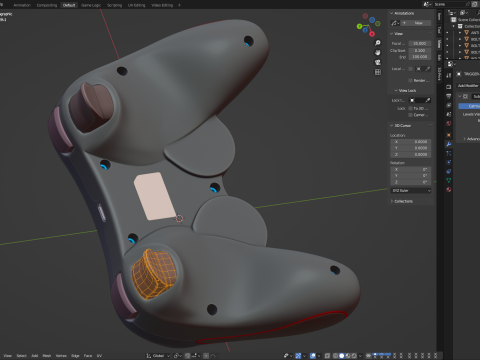Open the Select menu in viewport header
480x360 pixels.
coord(21,356)
